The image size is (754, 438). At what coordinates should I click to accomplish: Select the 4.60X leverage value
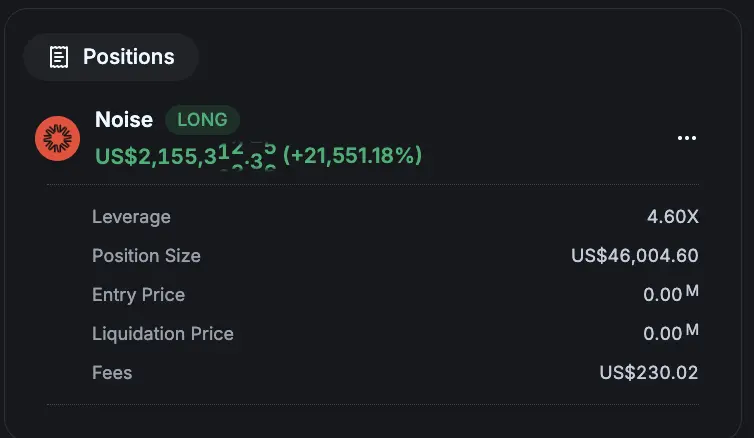tap(673, 217)
